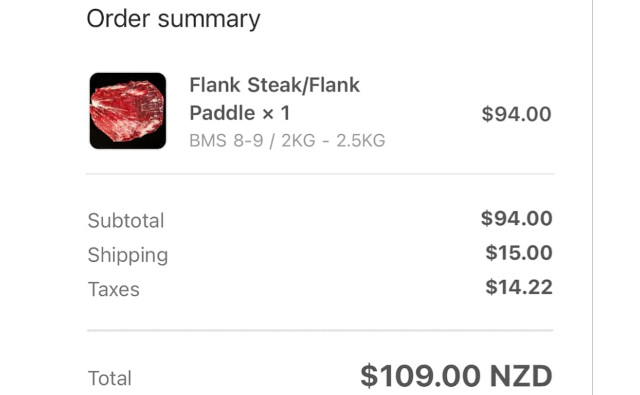The height and width of the screenshot is (395, 640).
Task: Click the flank steak product thumbnail
Action: coord(128,111)
